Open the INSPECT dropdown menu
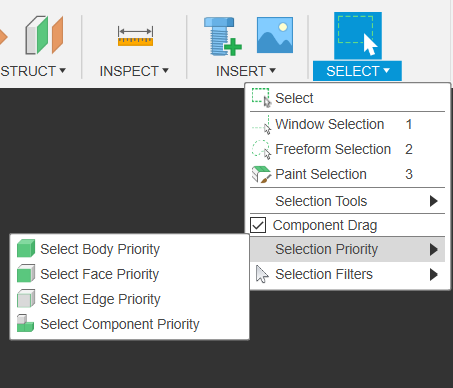 click(134, 71)
